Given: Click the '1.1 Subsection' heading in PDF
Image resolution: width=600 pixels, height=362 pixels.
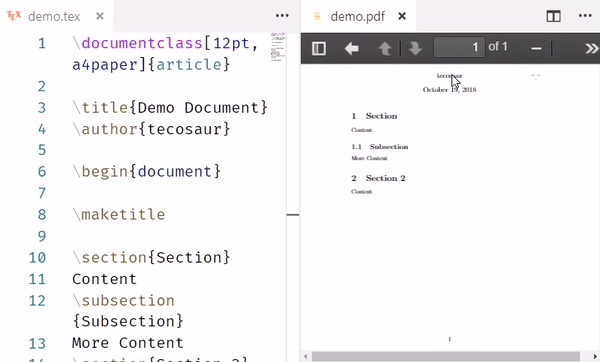Looking at the screenshot, I should tap(380, 147).
